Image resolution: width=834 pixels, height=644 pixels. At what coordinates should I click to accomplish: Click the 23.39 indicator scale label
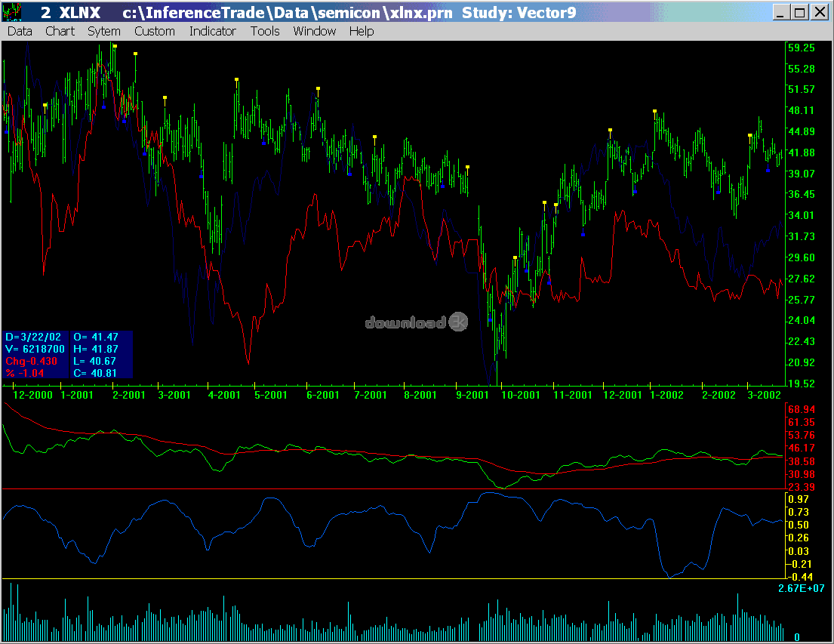click(x=802, y=488)
